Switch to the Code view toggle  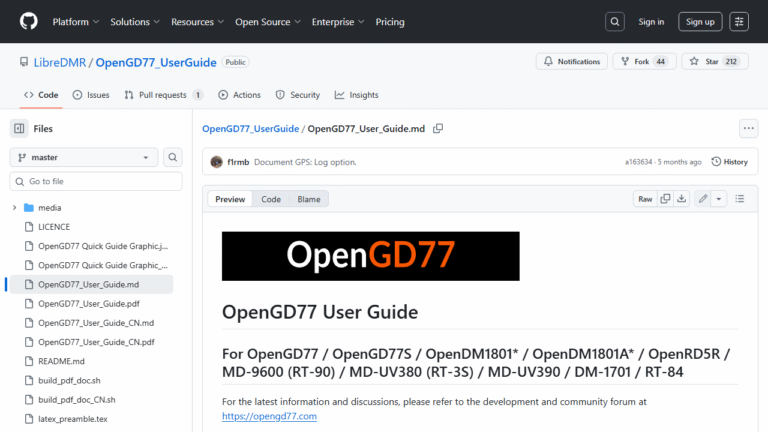tap(271, 199)
